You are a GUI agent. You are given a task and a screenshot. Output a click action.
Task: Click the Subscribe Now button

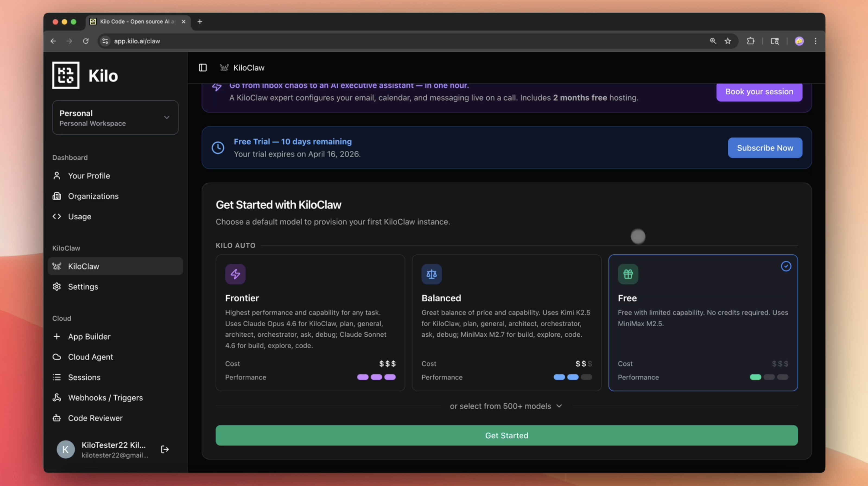point(765,148)
